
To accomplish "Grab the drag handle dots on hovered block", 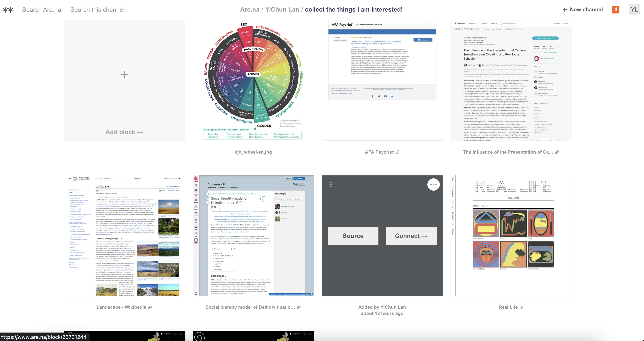I will point(331,185).
